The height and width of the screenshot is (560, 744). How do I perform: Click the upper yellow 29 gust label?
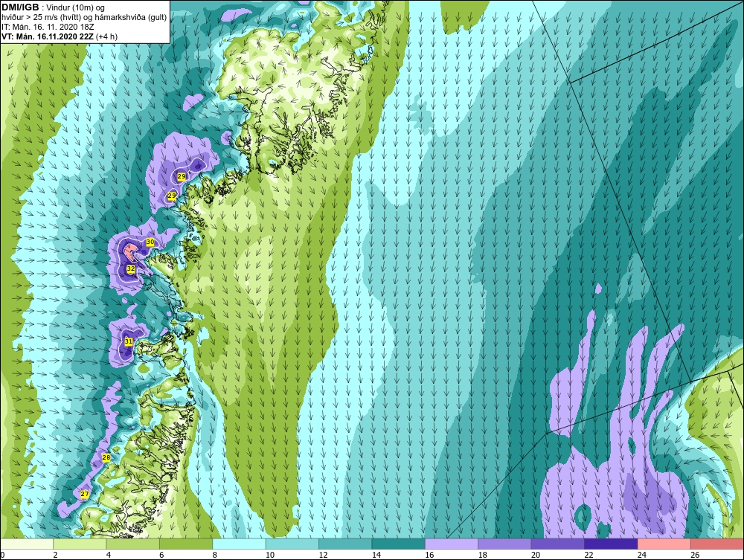(182, 176)
